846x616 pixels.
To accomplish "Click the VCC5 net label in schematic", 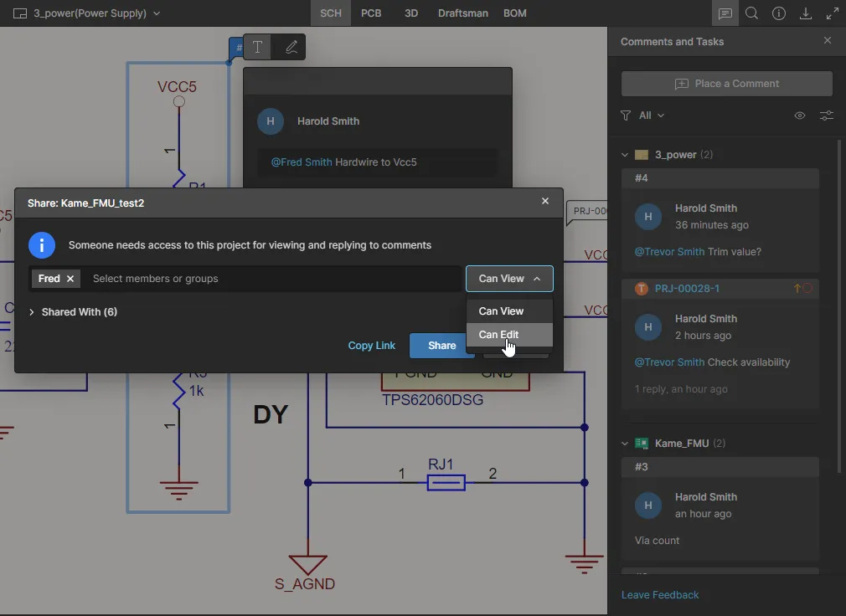I will pyautogui.click(x=177, y=87).
